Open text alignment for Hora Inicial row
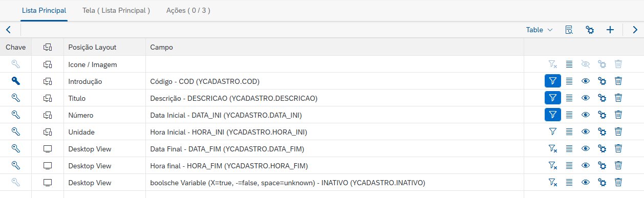This screenshot has height=198, width=644. click(x=569, y=131)
